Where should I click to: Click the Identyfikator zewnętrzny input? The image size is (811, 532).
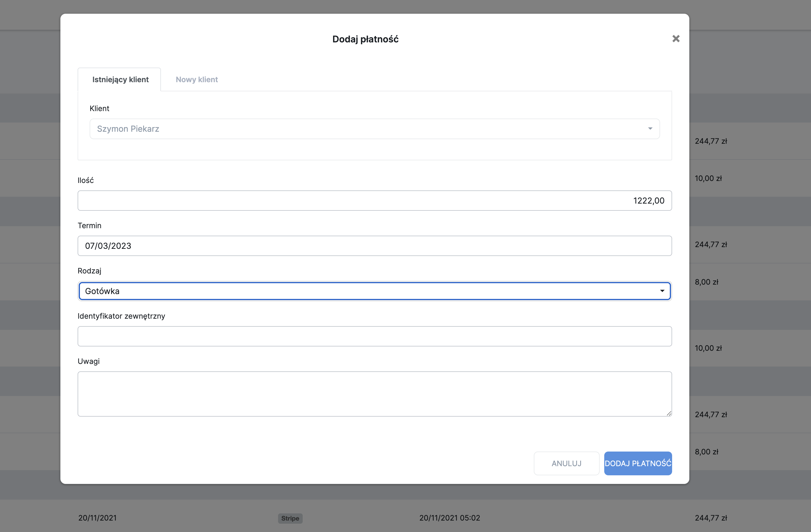point(374,336)
